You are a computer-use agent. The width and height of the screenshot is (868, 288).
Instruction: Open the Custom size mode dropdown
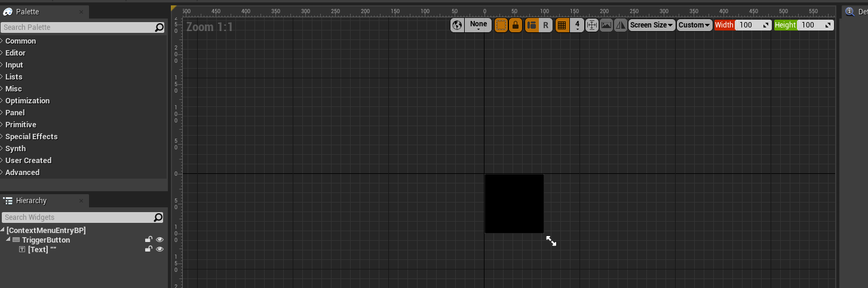(x=695, y=25)
